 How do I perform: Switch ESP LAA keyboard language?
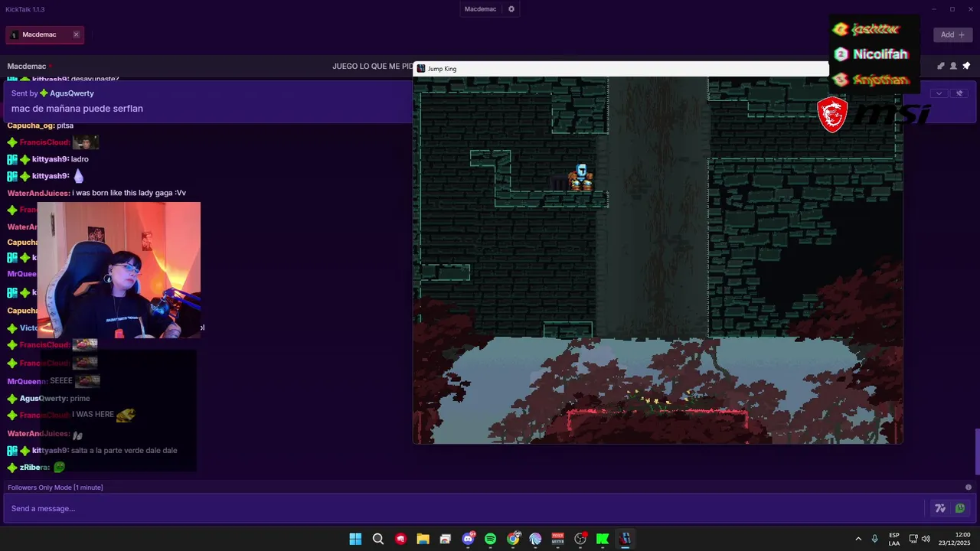point(894,539)
